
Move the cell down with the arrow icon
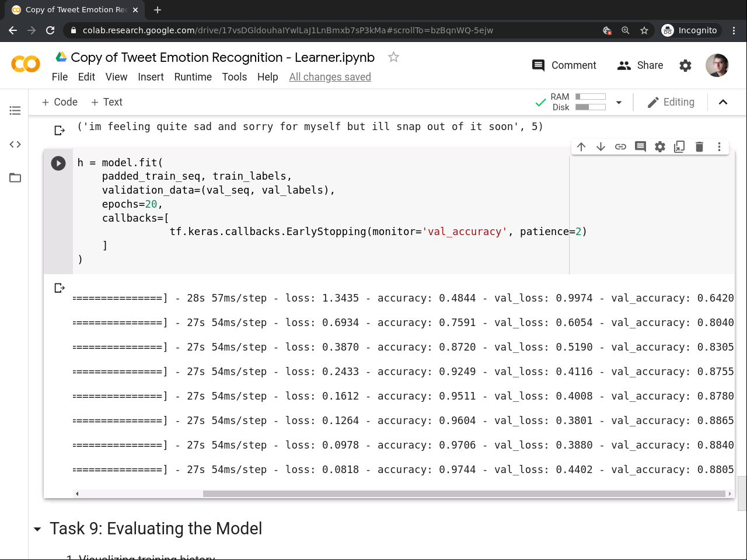pyautogui.click(x=601, y=147)
